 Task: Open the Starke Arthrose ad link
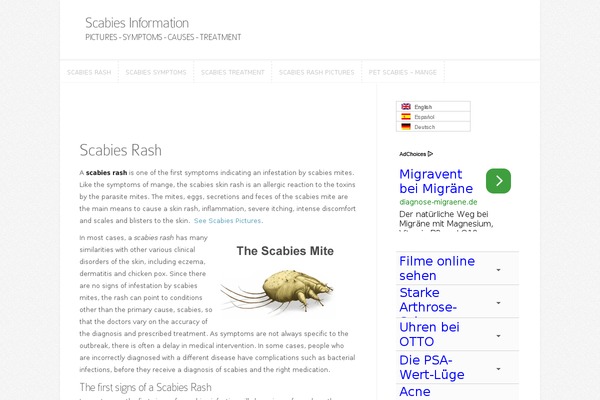pos(428,301)
